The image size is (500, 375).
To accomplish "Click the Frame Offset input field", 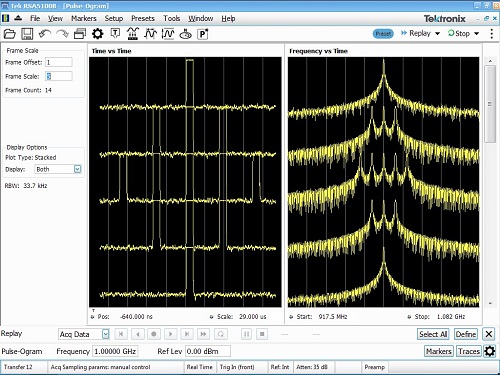I will [x=59, y=62].
